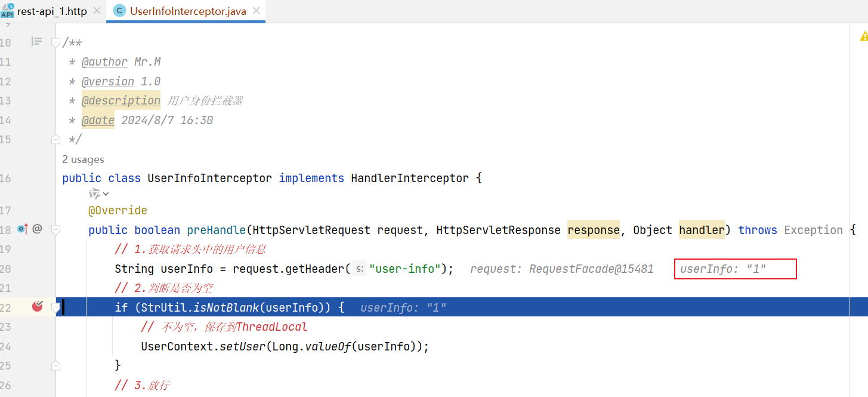Click line number 20 in the gutter

(x=6, y=269)
